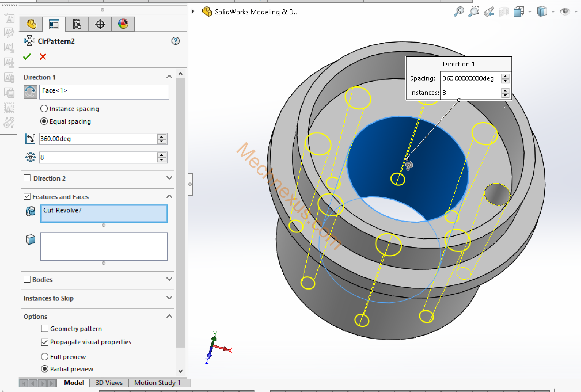Expand the Instances to Skip section

[x=169, y=298]
